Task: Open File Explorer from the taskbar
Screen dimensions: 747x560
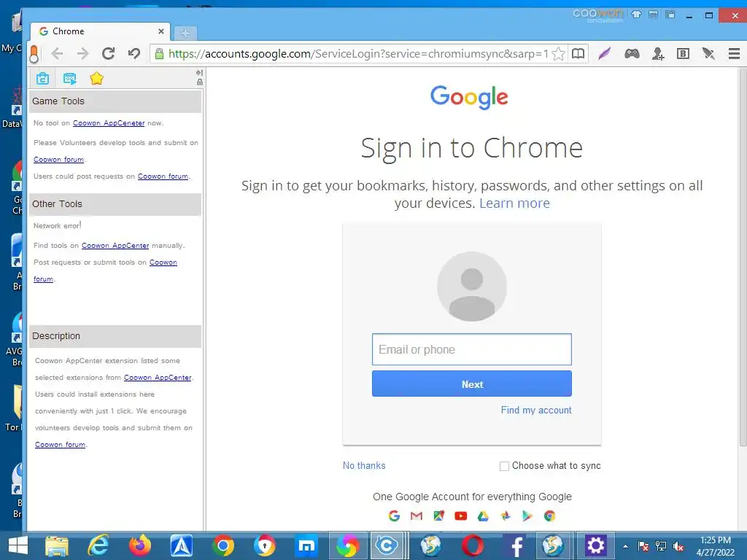Action: [57, 545]
